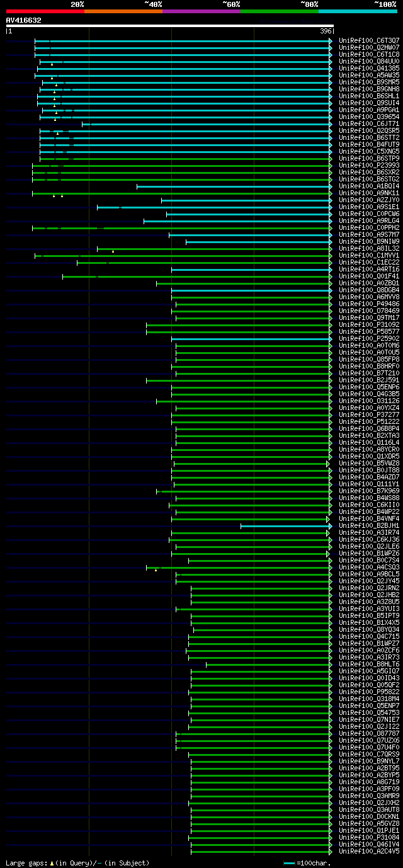
Task: Select hit label UniRef100_B7K969
Action: click(369, 491)
